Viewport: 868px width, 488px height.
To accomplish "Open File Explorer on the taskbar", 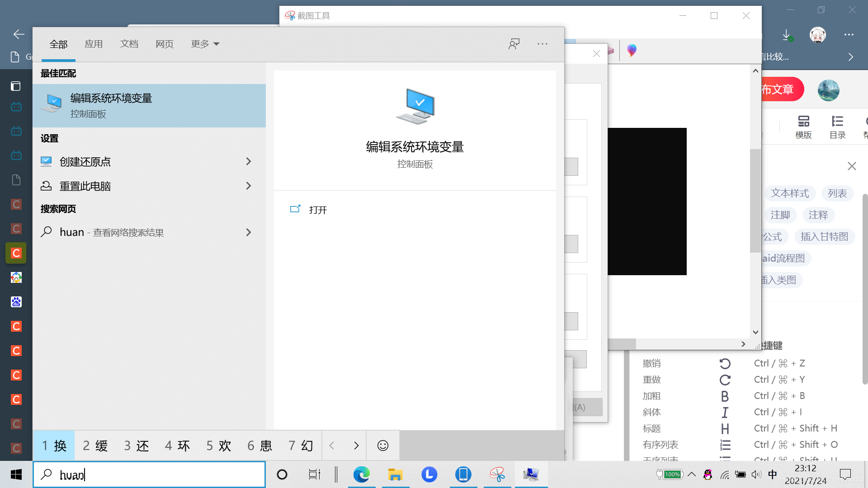I will coord(395,474).
